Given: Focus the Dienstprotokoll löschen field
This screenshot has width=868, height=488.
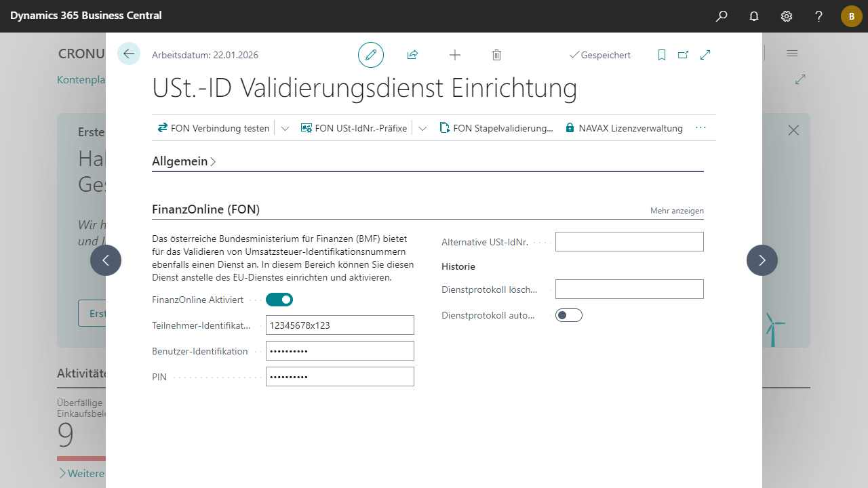Looking at the screenshot, I should [x=629, y=289].
